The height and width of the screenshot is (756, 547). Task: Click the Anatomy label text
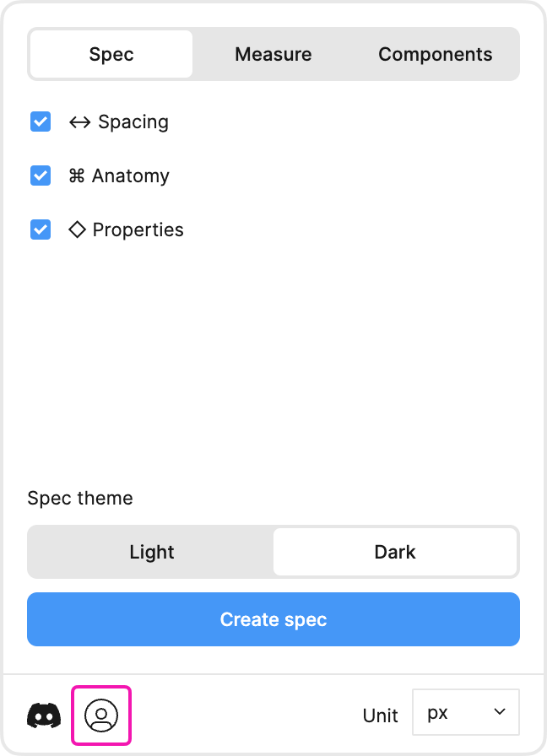(x=131, y=176)
